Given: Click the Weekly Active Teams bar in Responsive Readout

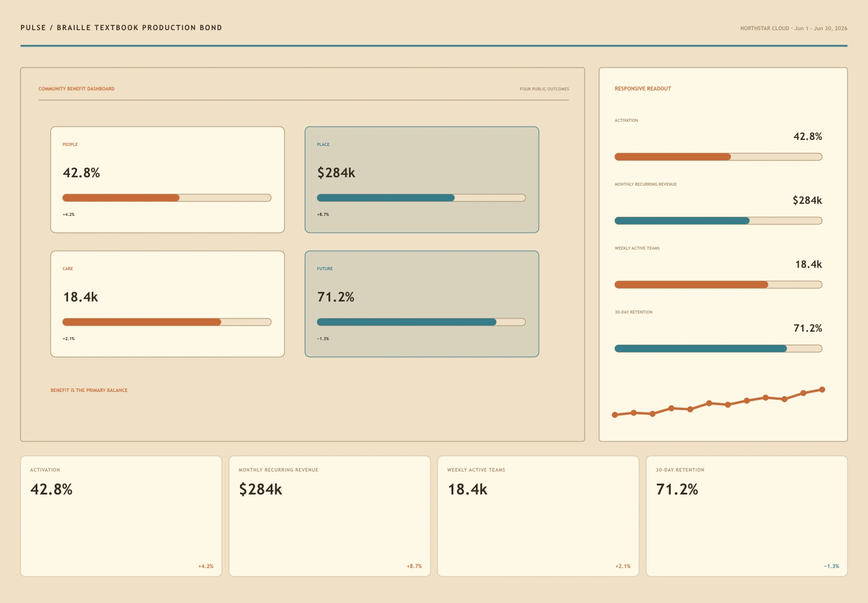Looking at the screenshot, I should tap(719, 285).
